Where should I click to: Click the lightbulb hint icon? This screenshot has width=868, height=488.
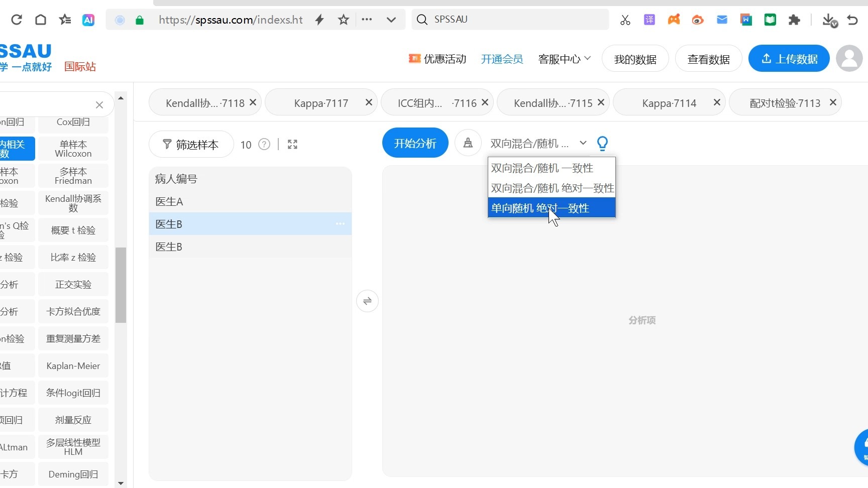(603, 143)
